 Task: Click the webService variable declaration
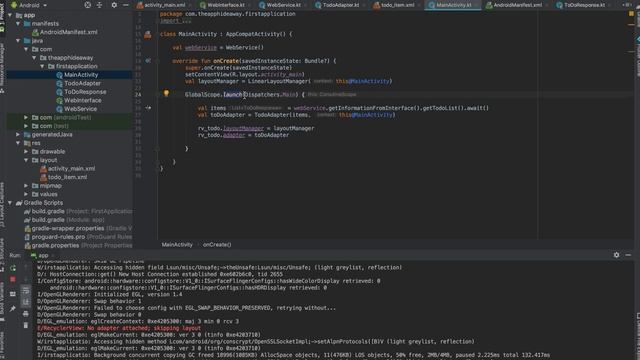200,48
